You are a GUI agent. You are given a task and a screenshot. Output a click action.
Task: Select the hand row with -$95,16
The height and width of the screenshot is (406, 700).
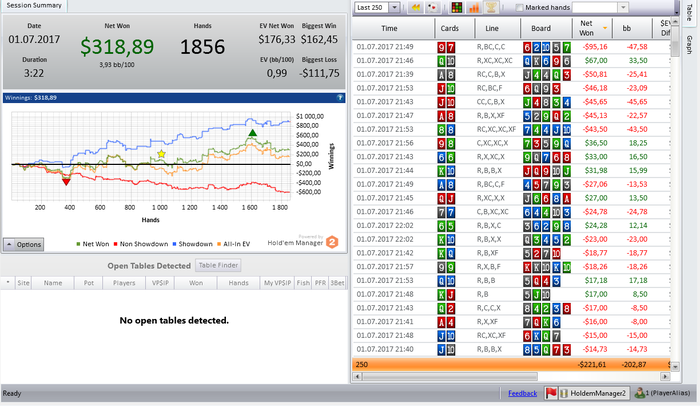point(511,47)
